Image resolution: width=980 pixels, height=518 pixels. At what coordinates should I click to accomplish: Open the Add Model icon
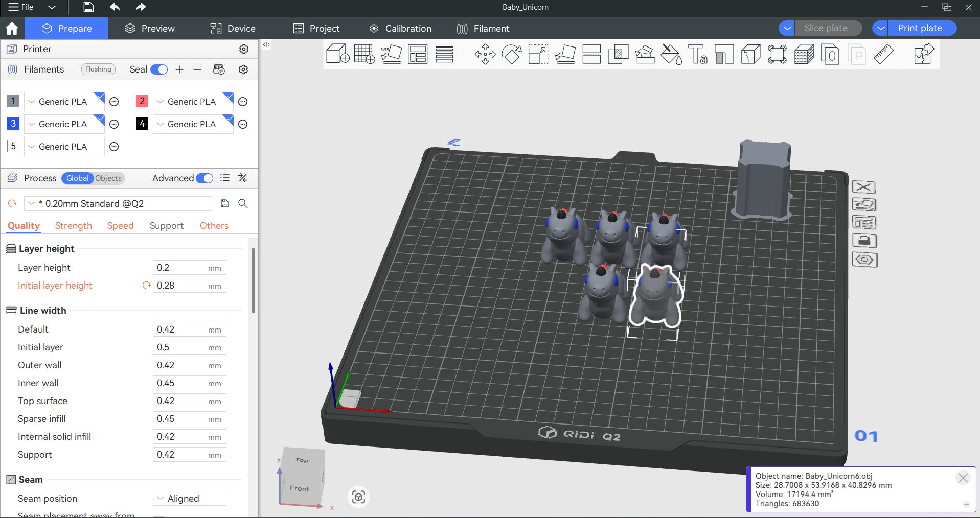[337, 54]
